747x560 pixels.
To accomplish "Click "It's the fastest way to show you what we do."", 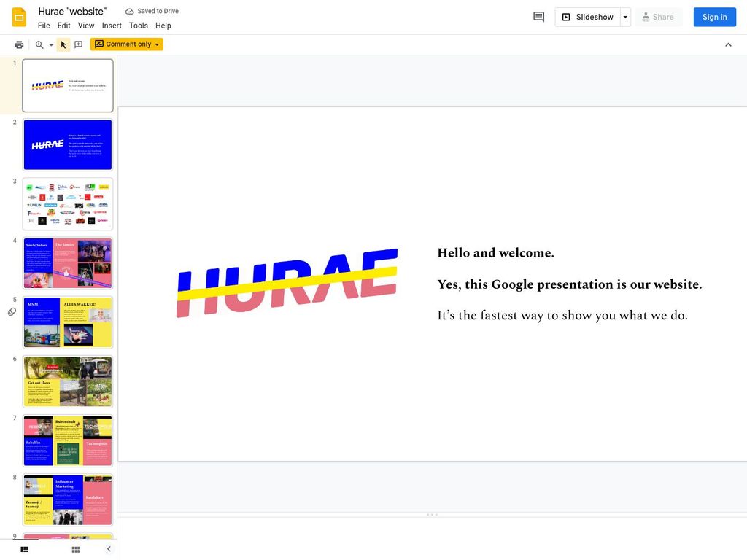I will pos(562,315).
